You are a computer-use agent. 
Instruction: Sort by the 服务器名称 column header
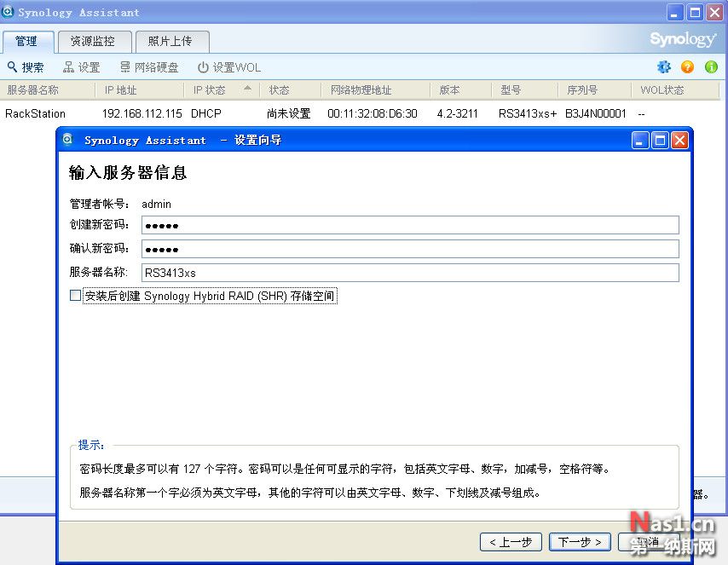48,90
